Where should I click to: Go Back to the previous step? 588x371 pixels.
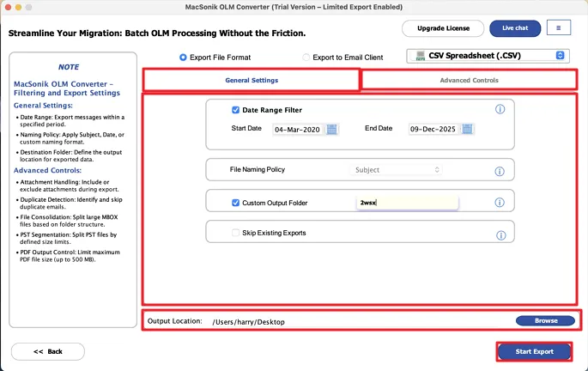click(x=47, y=351)
